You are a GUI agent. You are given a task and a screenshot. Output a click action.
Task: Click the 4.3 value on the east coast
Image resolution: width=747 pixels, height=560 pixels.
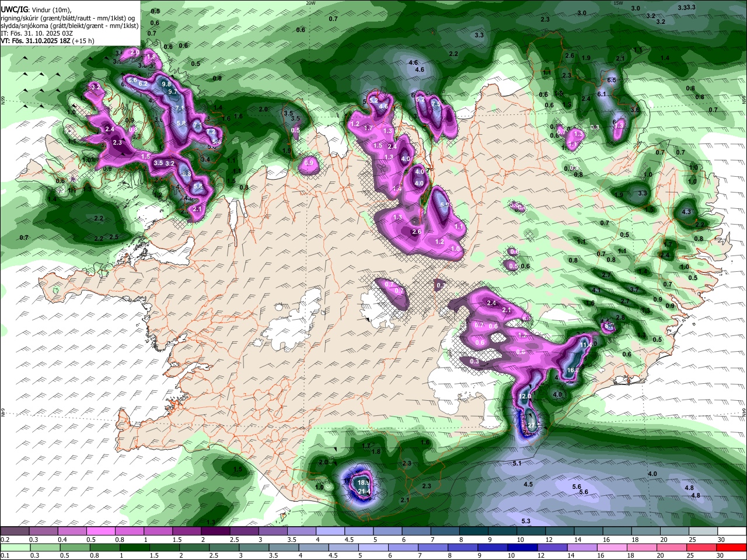(x=686, y=212)
